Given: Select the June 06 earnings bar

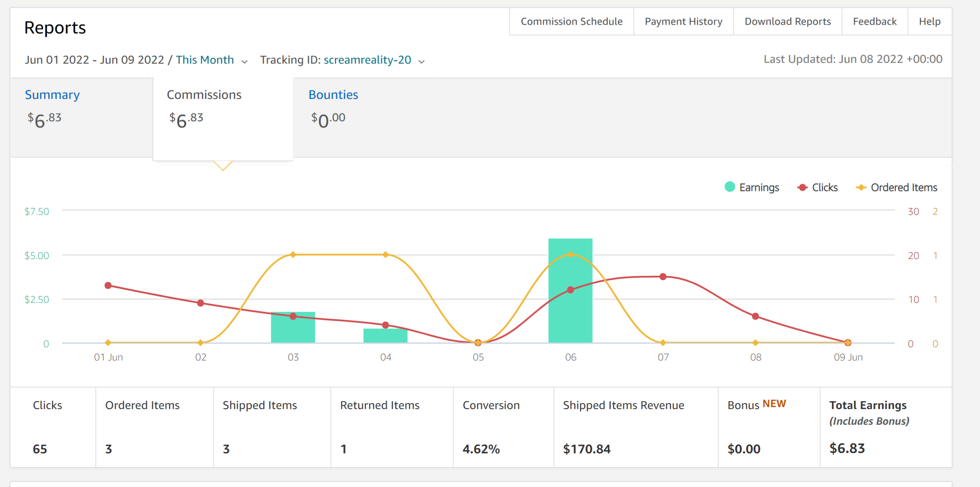Looking at the screenshot, I should (570, 290).
